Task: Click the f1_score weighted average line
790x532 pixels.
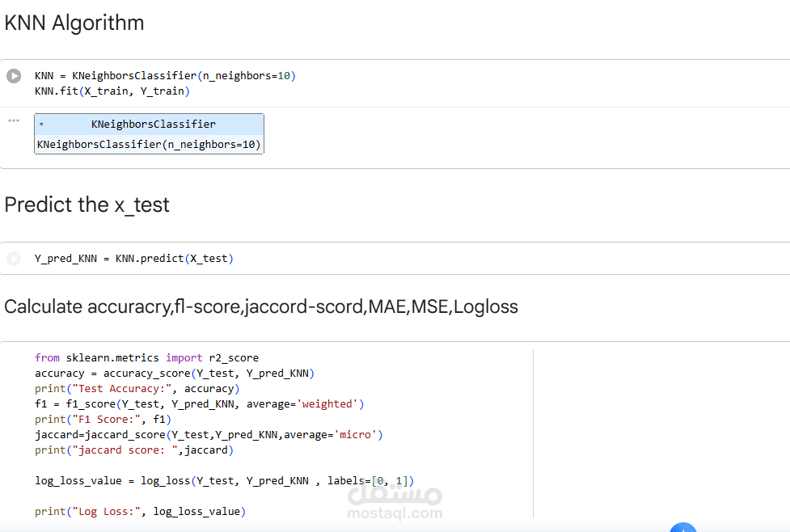Action: [199, 403]
